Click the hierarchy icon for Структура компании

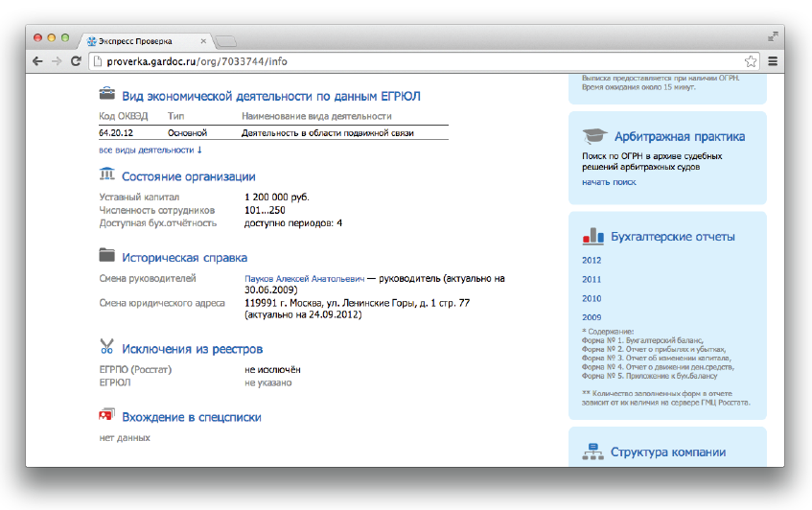tap(592, 452)
